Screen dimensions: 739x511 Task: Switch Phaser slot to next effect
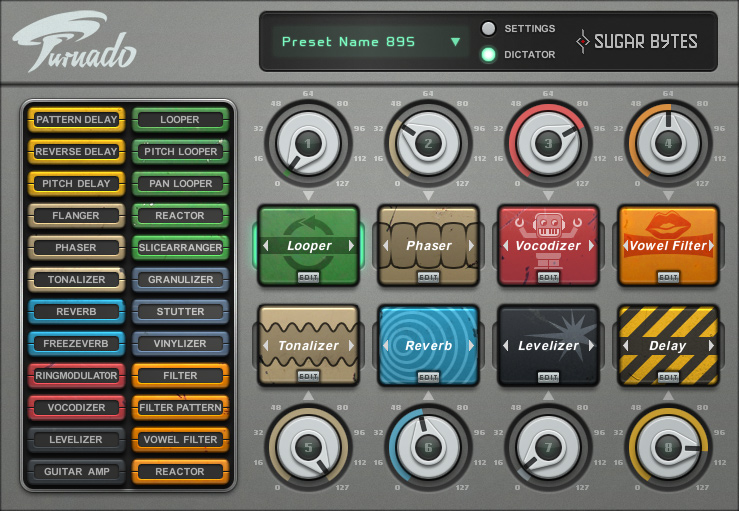coord(471,246)
